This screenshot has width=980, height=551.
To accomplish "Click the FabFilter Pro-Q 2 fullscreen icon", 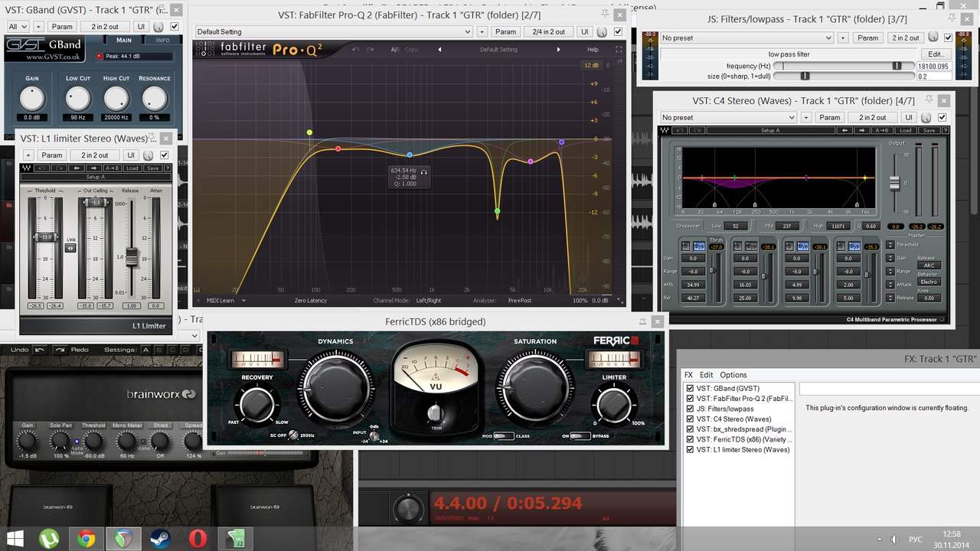I will [x=619, y=49].
